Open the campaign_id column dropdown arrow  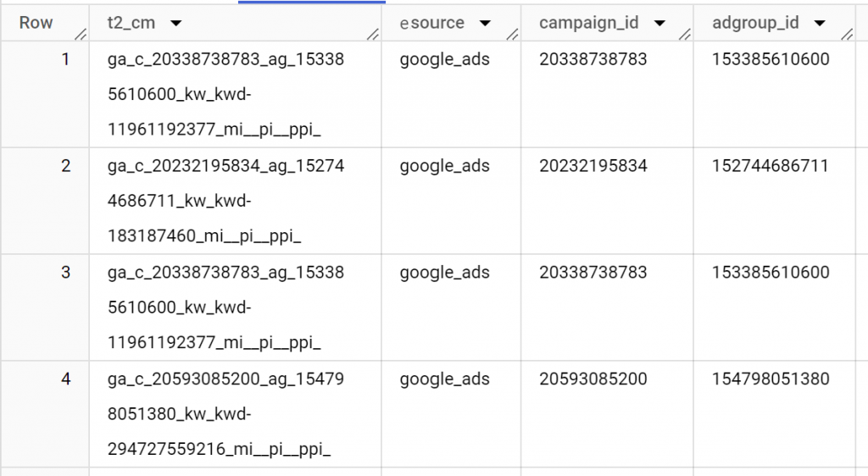pyautogui.click(x=659, y=23)
